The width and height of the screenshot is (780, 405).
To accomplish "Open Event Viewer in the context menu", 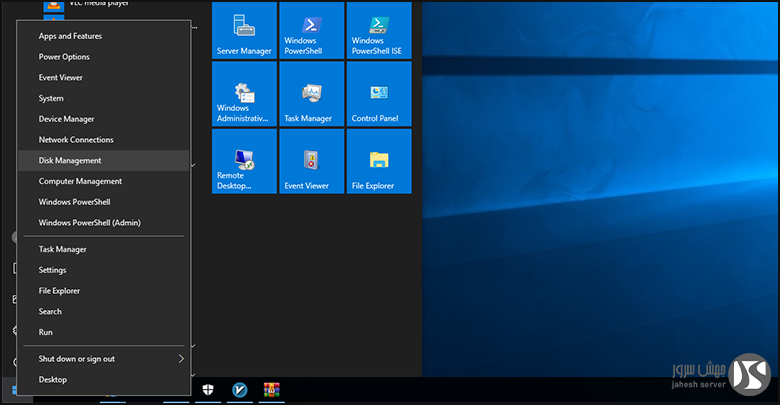I will pyautogui.click(x=103, y=78).
